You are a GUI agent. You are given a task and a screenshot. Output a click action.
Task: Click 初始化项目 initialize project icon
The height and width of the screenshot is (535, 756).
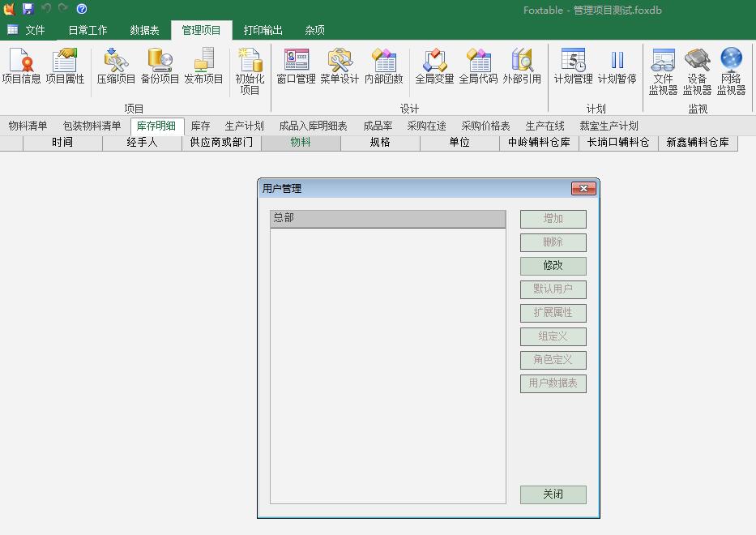[x=250, y=71]
